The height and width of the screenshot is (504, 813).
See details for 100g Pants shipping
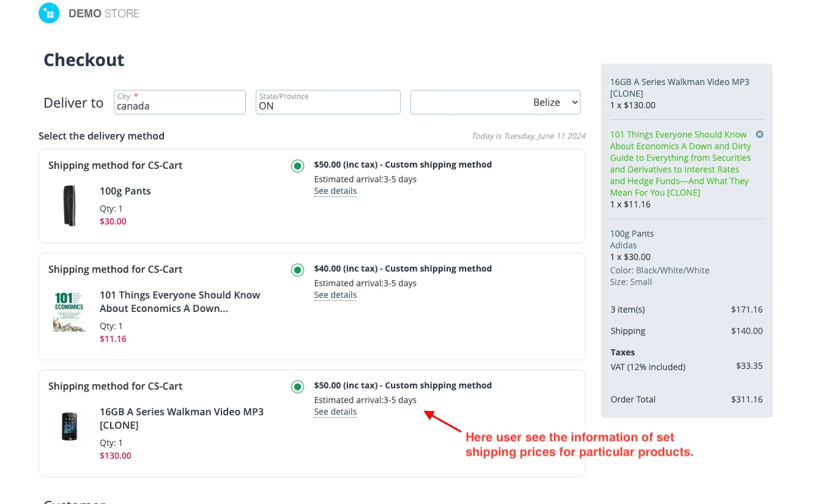coord(335,191)
